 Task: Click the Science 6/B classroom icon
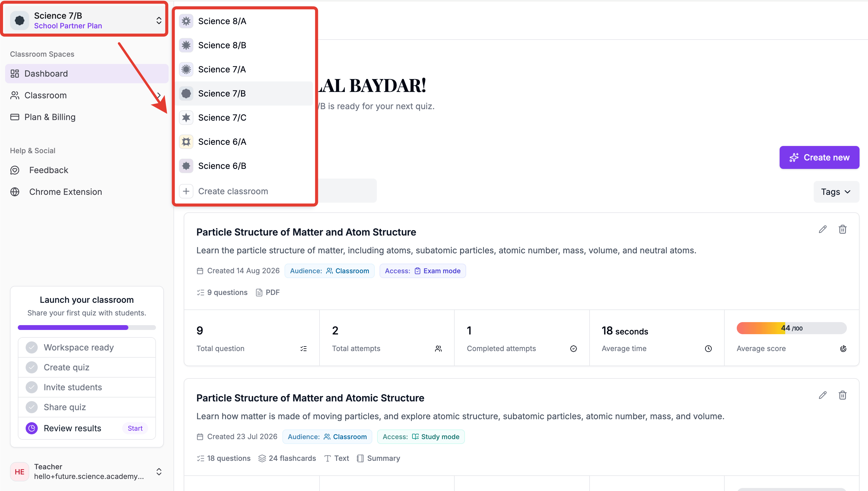click(186, 166)
